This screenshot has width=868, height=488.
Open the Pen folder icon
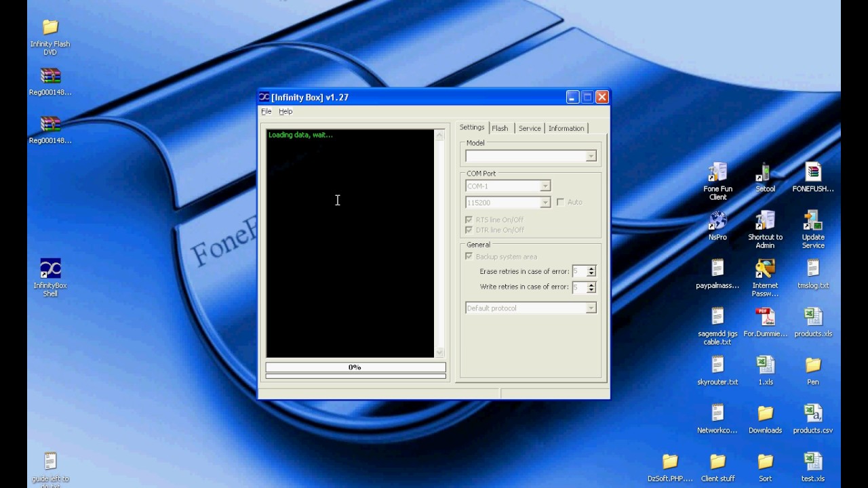click(x=813, y=365)
